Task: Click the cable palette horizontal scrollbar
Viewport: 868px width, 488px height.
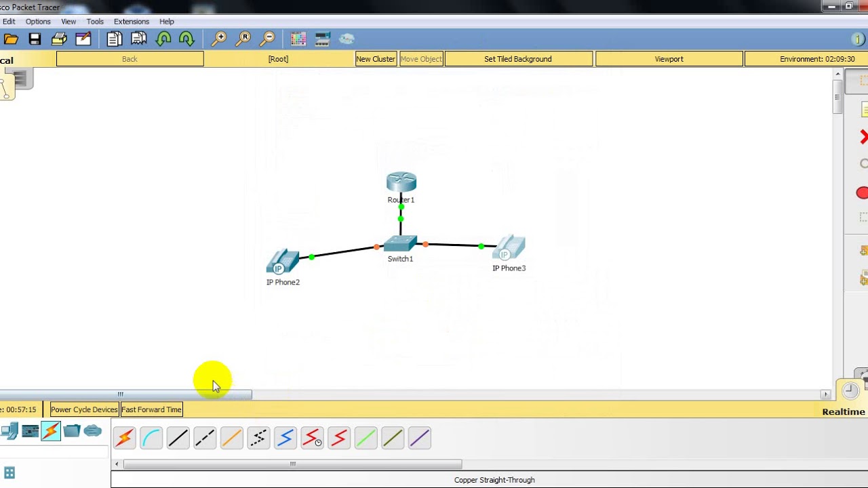Action: (293, 464)
